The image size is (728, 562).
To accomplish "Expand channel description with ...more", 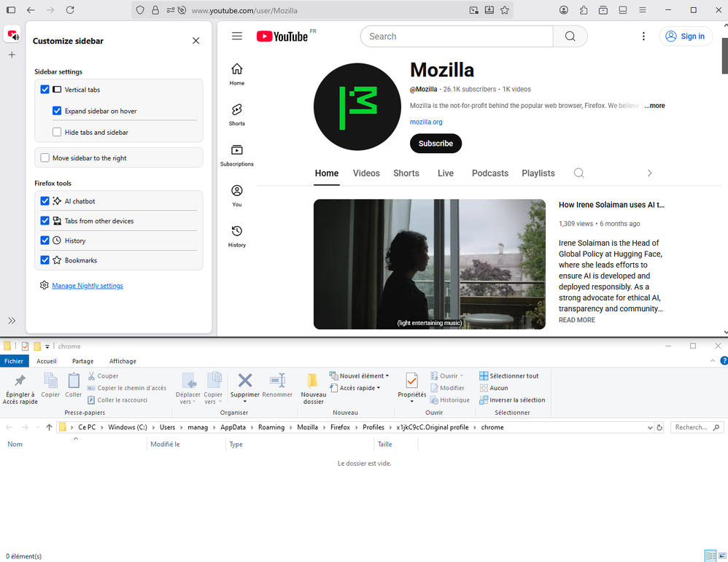I will pyautogui.click(x=654, y=106).
